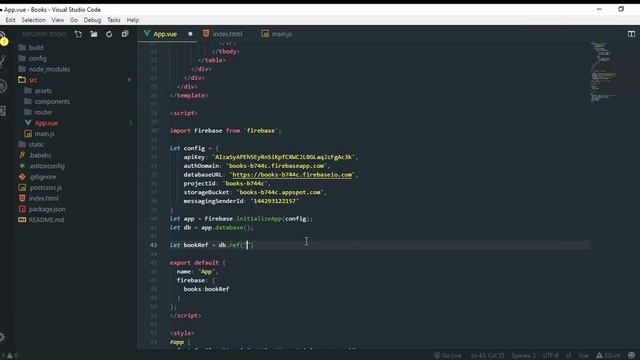Expand the router folder

click(x=38, y=112)
